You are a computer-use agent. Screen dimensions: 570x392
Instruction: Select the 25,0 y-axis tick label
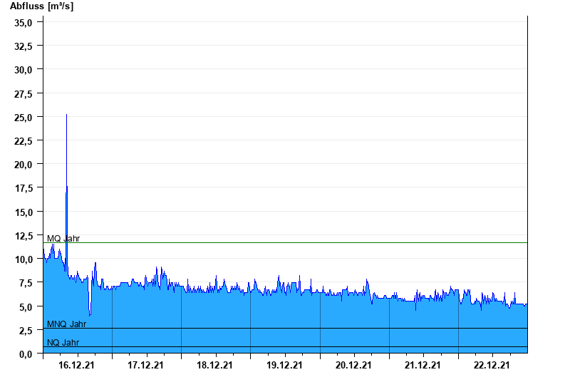point(24,117)
